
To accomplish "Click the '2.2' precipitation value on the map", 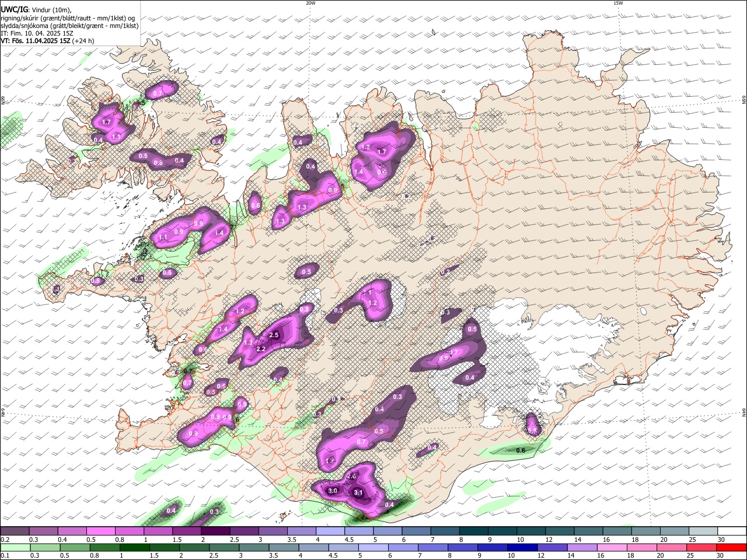I will (x=261, y=349).
